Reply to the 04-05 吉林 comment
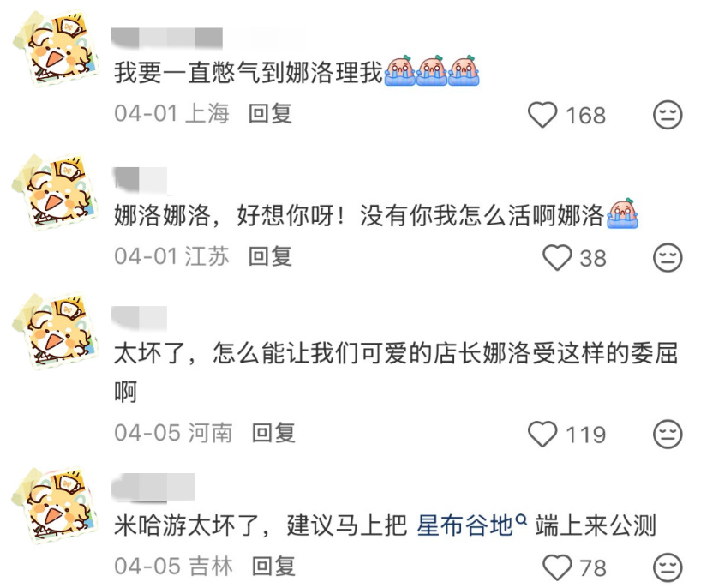The height and width of the screenshot is (588, 713). [x=273, y=567]
